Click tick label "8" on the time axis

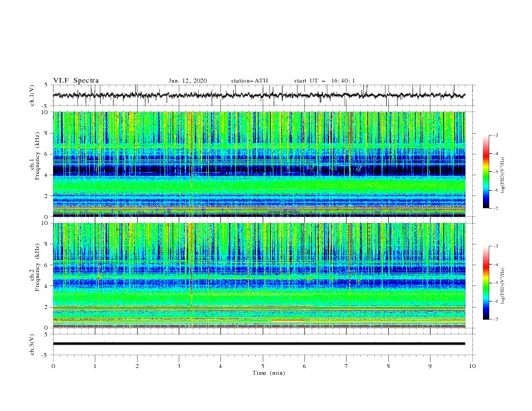pos(388,366)
